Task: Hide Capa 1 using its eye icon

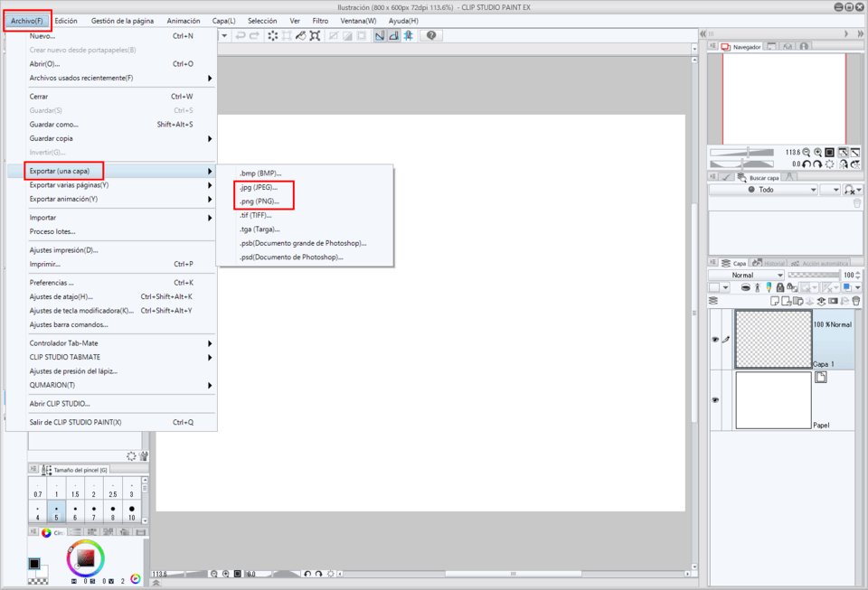Action: click(x=715, y=340)
